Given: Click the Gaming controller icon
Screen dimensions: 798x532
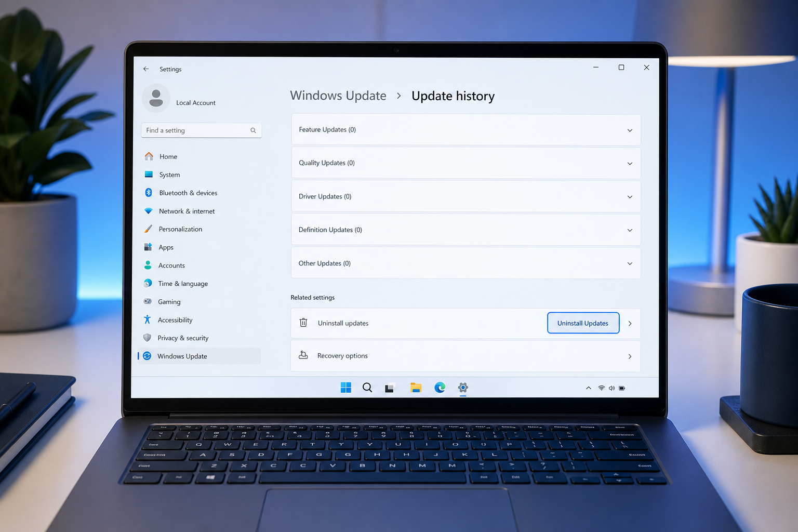Looking at the screenshot, I should tap(148, 301).
